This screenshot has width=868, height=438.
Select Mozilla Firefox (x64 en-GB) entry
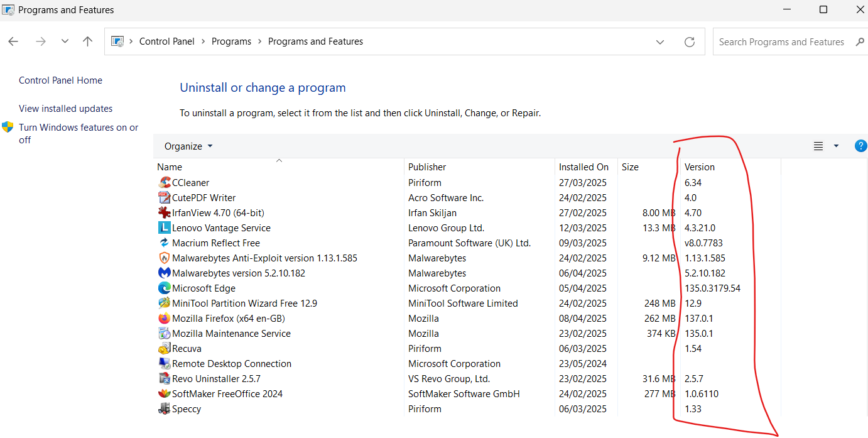pos(229,319)
